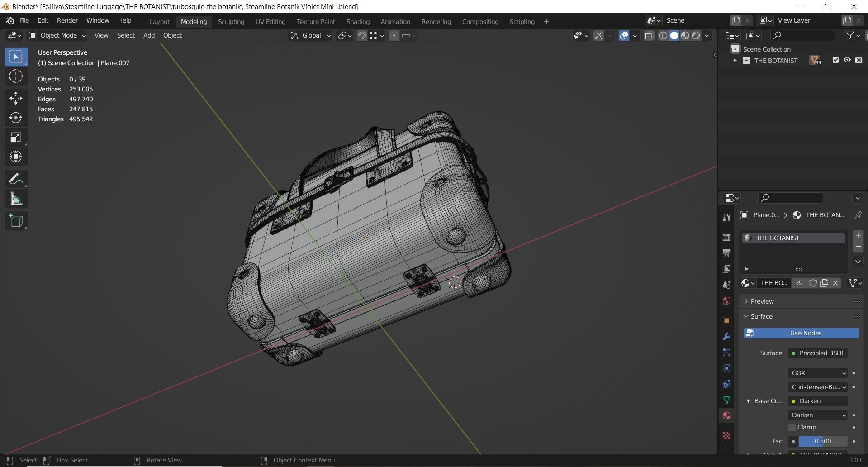Open Global transform orientation dropdown
The image size is (868, 467).
(310, 36)
